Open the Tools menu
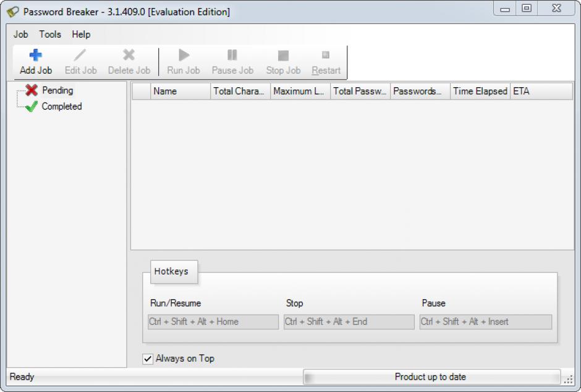Viewport: 581px width, 392px height. coord(50,34)
